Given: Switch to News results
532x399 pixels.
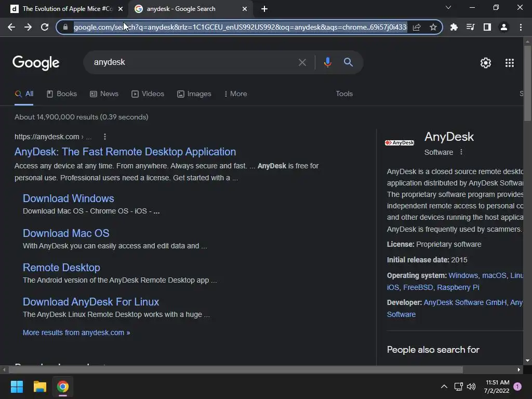Looking at the screenshot, I should (x=104, y=94).
